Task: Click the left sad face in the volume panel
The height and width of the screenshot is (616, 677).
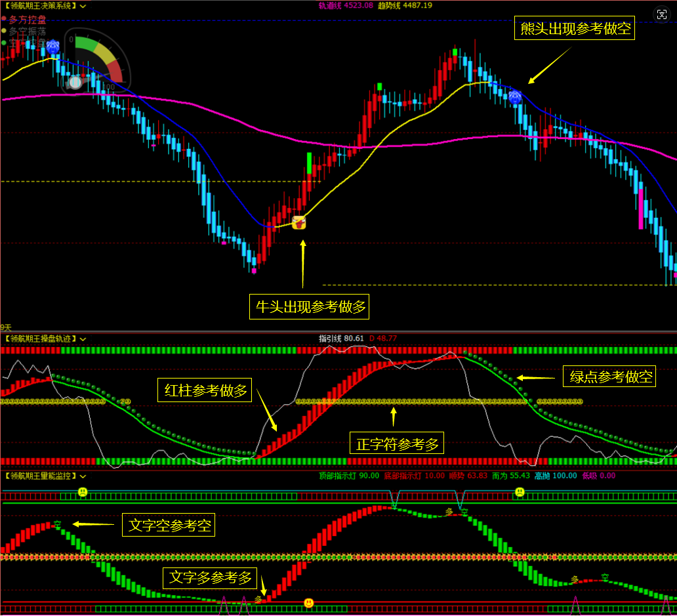Action: point(83,491)
